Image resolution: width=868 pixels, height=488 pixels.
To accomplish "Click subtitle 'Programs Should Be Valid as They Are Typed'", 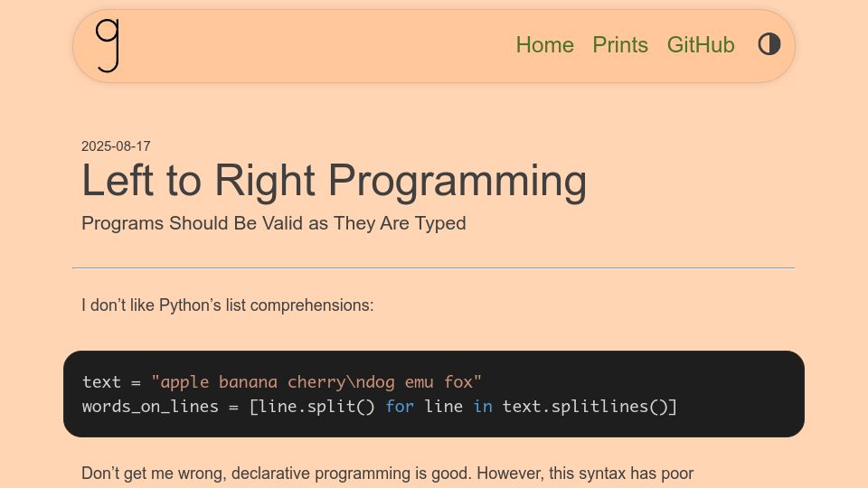I will click(x=273, y=223).
